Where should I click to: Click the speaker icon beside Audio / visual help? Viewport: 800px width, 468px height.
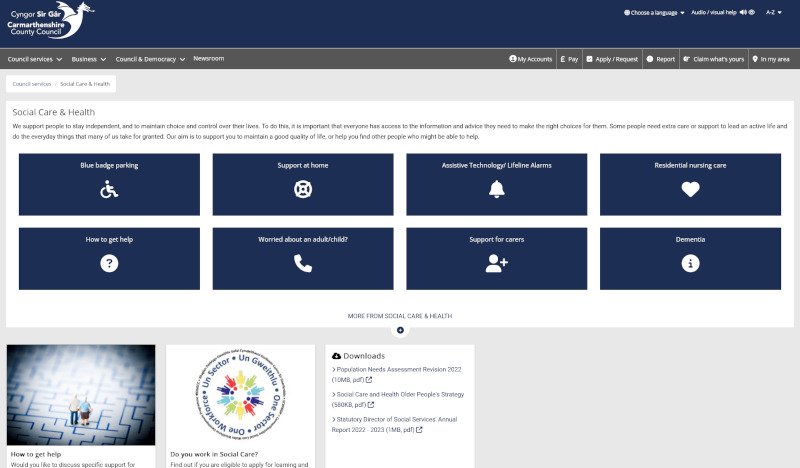(743, 12)
